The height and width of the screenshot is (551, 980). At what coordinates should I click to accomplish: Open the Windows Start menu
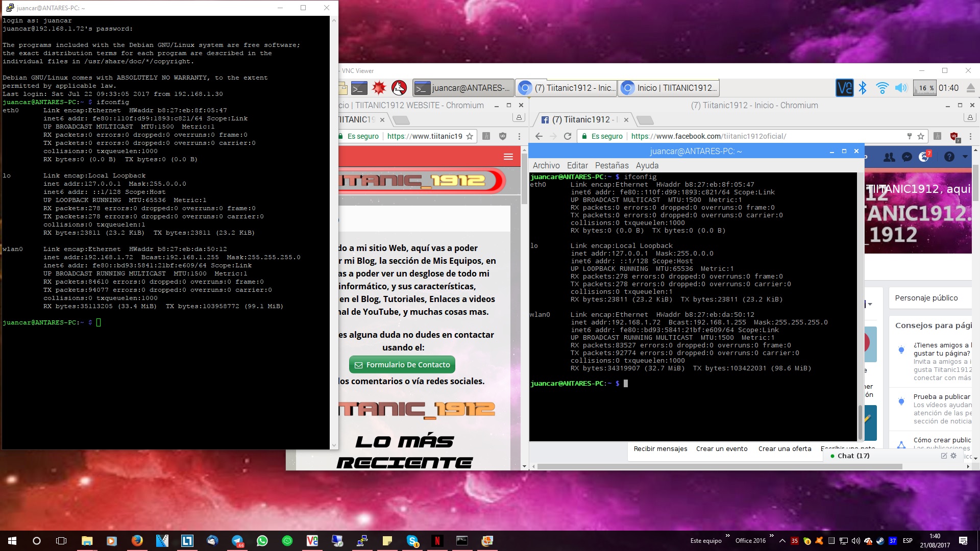12,541
